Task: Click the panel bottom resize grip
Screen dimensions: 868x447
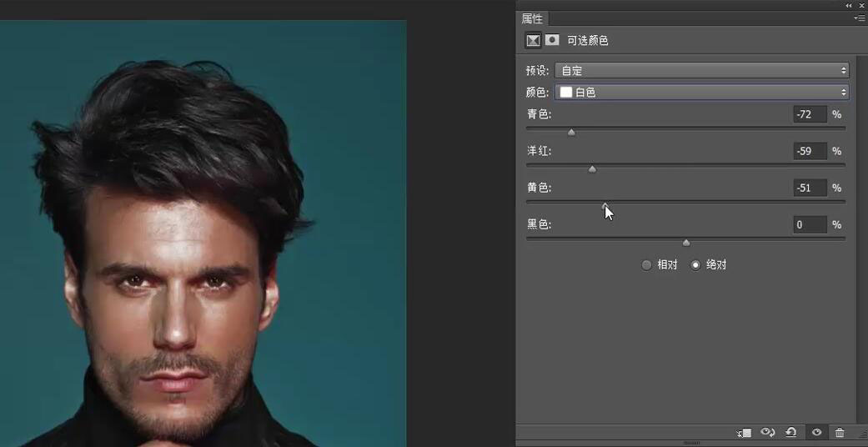Action: point(691,443)
